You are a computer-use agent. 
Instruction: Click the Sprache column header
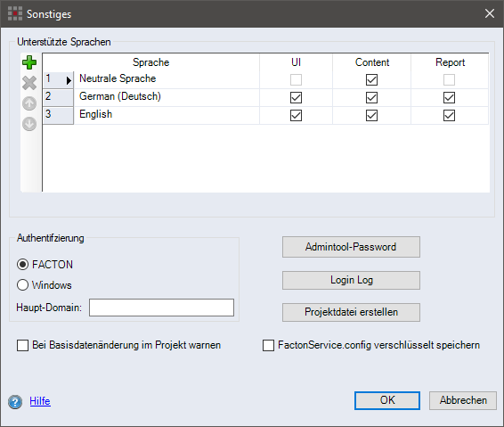coord(150,62)
